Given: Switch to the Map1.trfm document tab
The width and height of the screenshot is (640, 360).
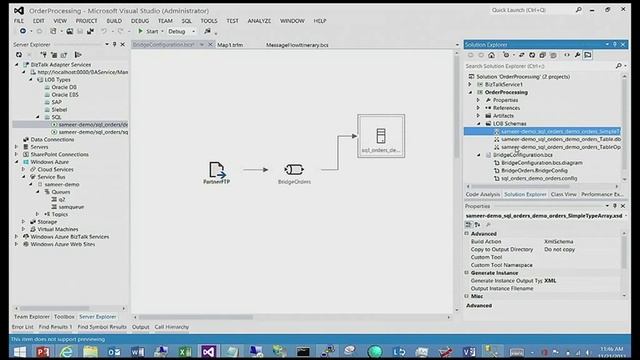Looking at the screenshot, I should (230, 45).
